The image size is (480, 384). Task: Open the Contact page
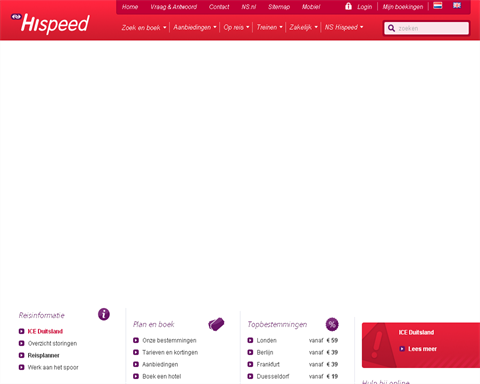coord(219,7)
